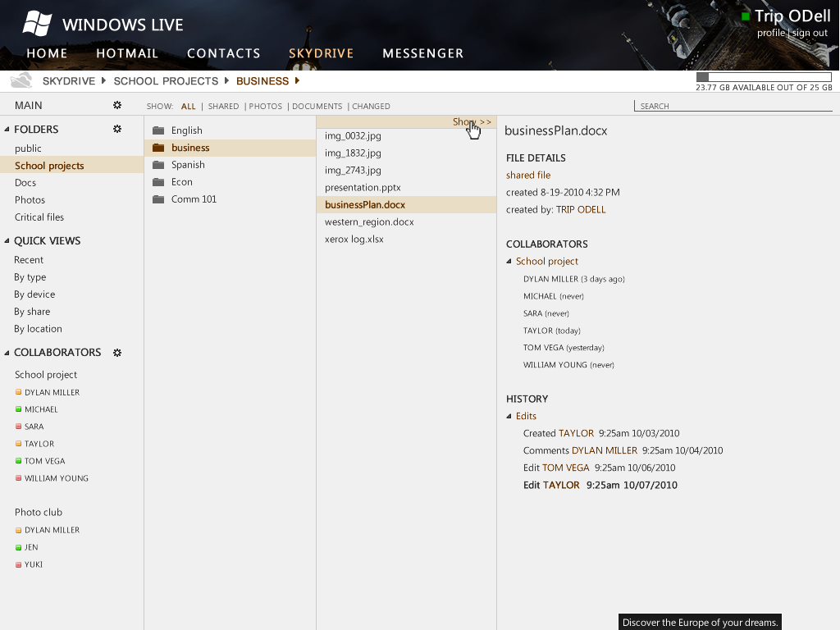
Task: Open the profile link
Action: (x=771, y=33)
